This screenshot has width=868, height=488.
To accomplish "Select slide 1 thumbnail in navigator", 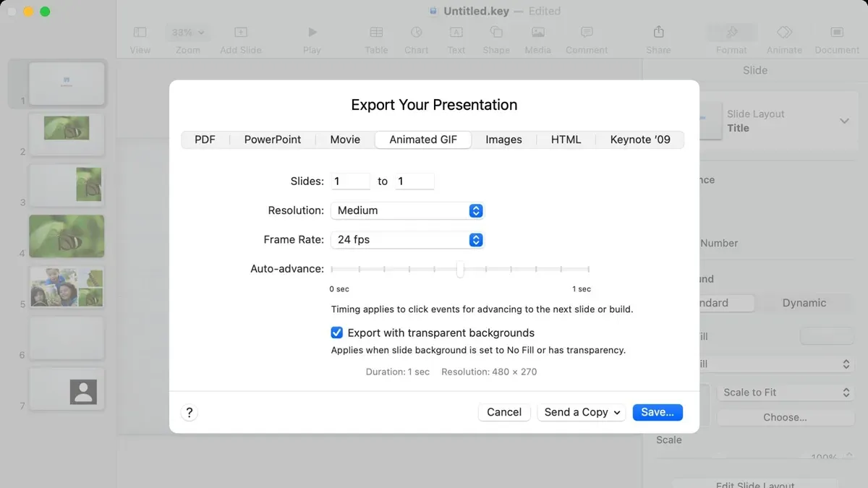I will (67, 84).
